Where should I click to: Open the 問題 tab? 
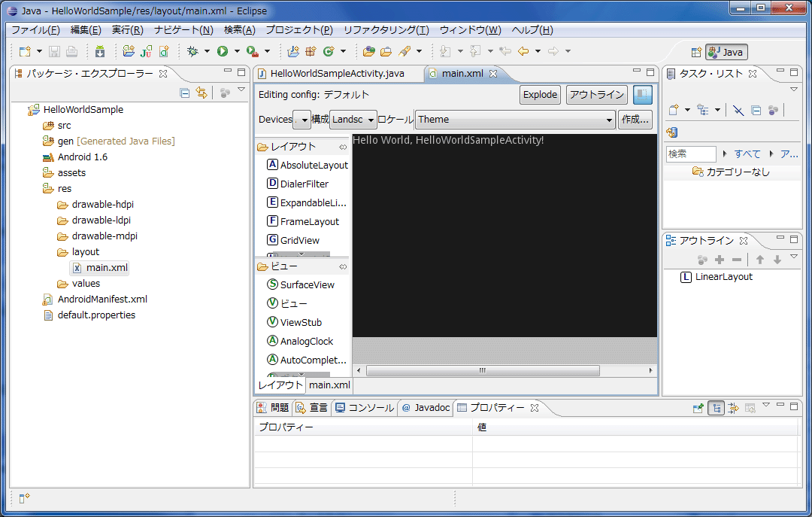[x=274, y=408]
